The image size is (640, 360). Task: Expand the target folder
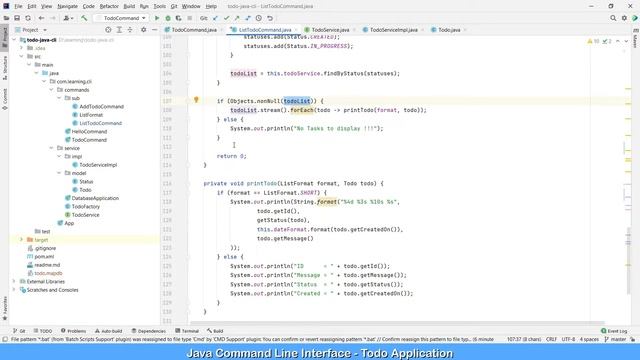[x=22, y=240]
